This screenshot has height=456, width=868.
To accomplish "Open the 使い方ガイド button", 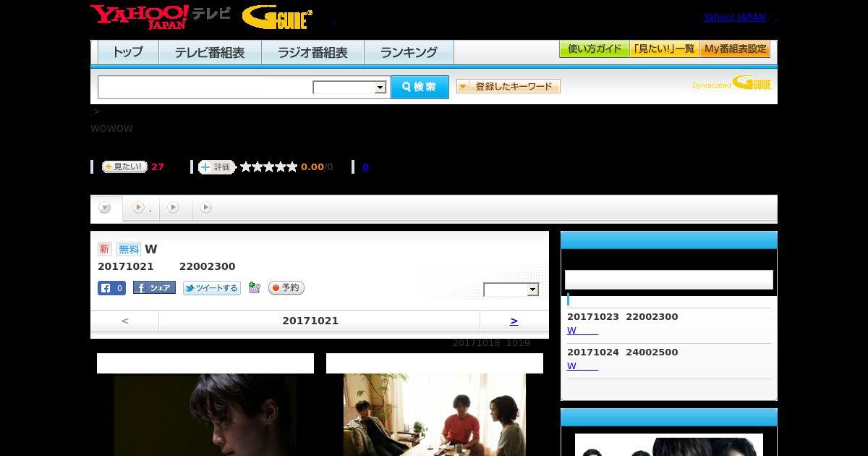I will pyautogui.click(x=595, y=49).
